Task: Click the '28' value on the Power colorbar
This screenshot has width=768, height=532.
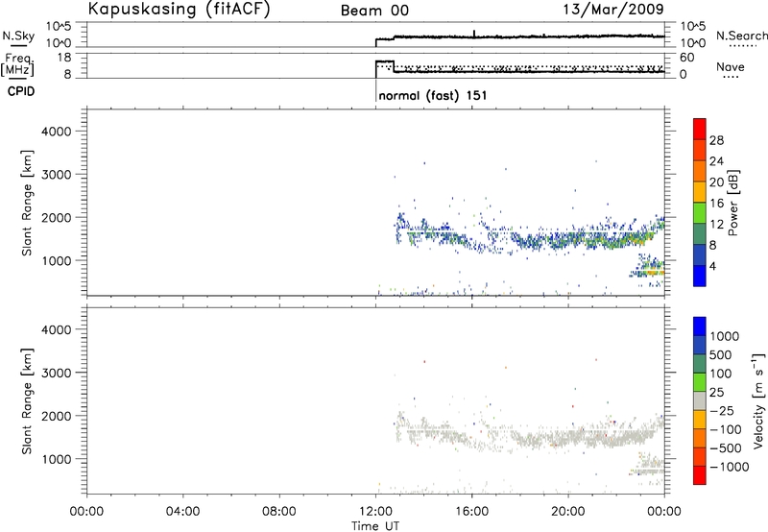Action: (x=716, y=140)
